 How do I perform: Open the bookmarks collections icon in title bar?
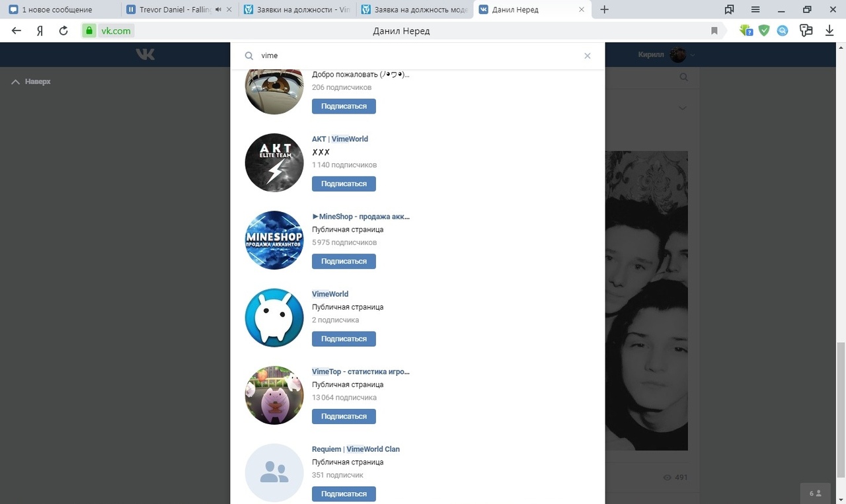coord(730,9)
